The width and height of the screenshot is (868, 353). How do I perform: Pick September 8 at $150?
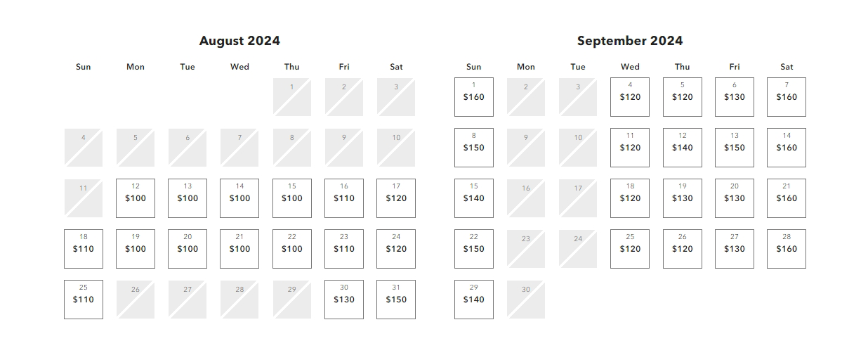click(x=474, y=148)
